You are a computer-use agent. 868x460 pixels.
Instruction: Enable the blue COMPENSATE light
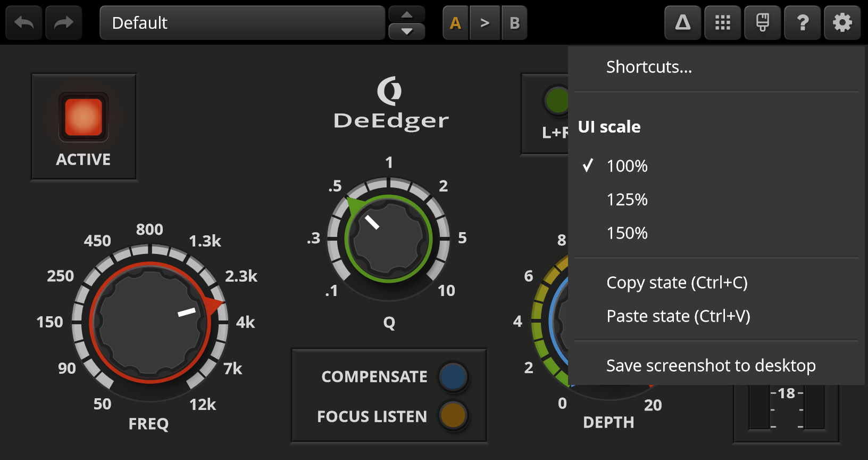pyautogui.click(x=453, y=376)
